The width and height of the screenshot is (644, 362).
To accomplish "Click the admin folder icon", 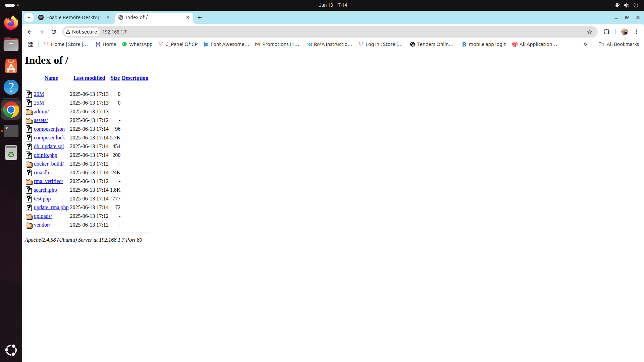I will [29, 112].
